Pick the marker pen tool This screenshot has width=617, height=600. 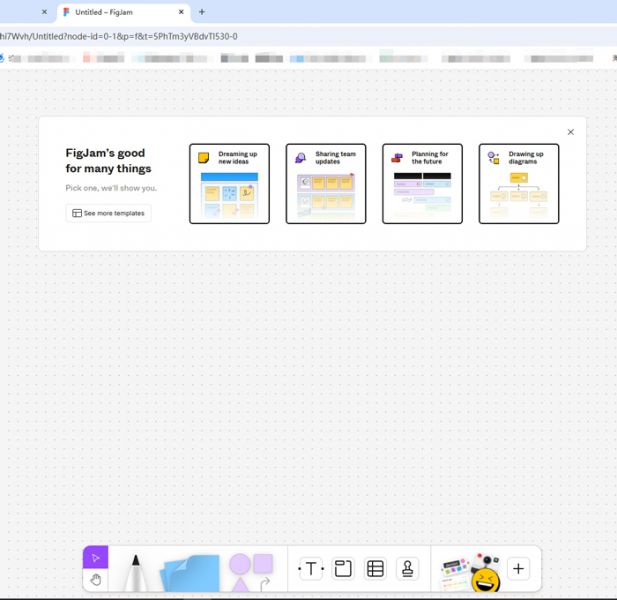point(135,572)
